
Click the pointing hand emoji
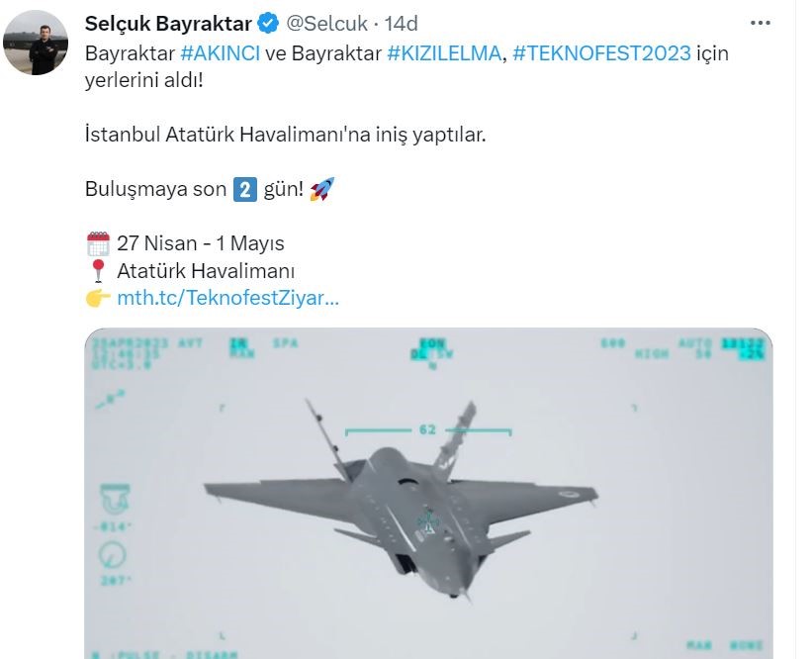[x=98, y=298]
